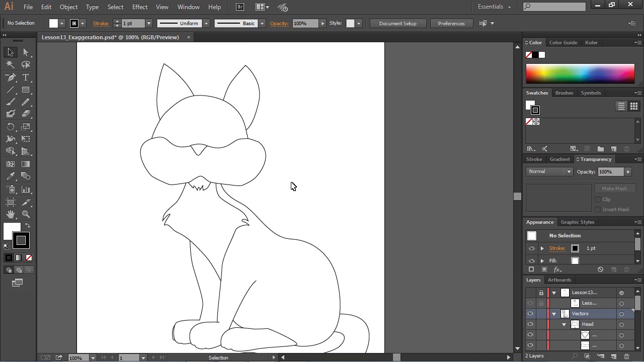Open the Essentials workspace dropdown
Image resolution: width=644 pixels, height=362 pixels.
tap(494, 7)
